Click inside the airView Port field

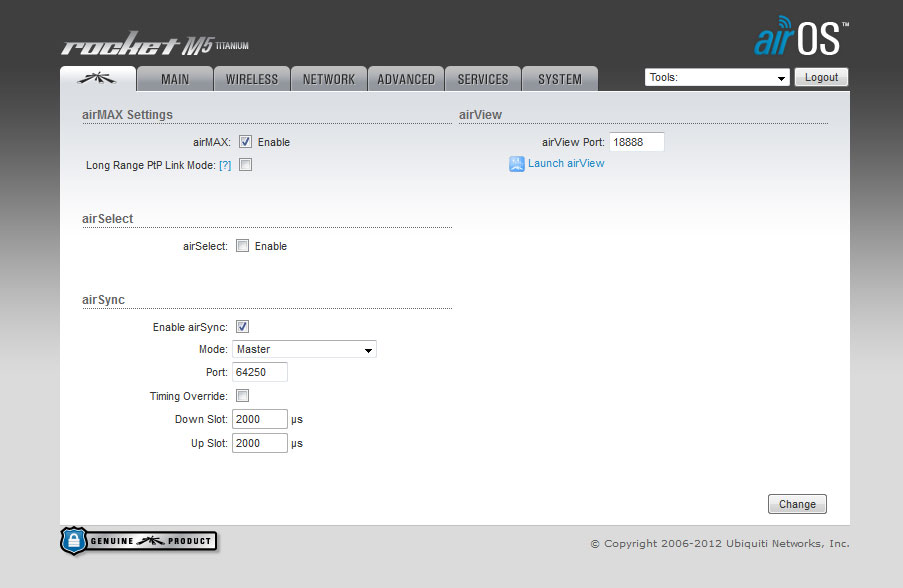tap(636, 141)
